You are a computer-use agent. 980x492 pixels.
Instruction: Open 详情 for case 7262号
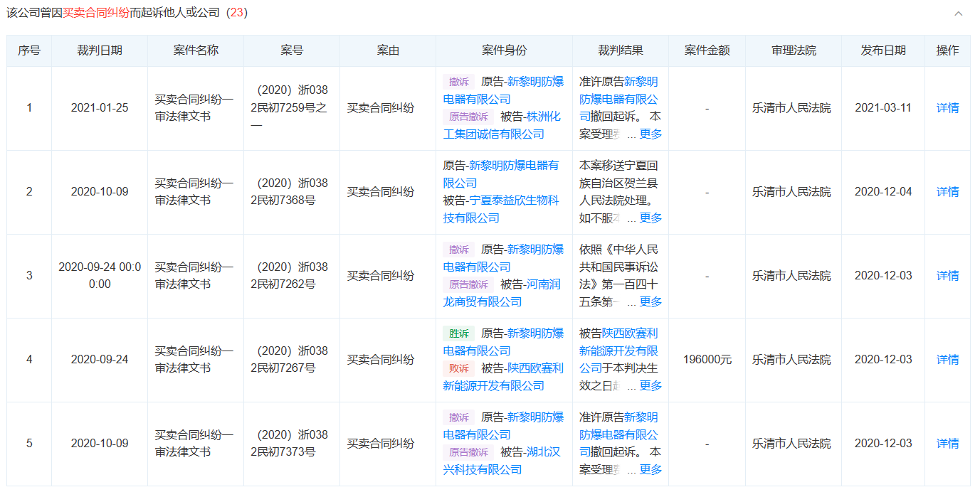pyautogui.click(x=947, y=276)
